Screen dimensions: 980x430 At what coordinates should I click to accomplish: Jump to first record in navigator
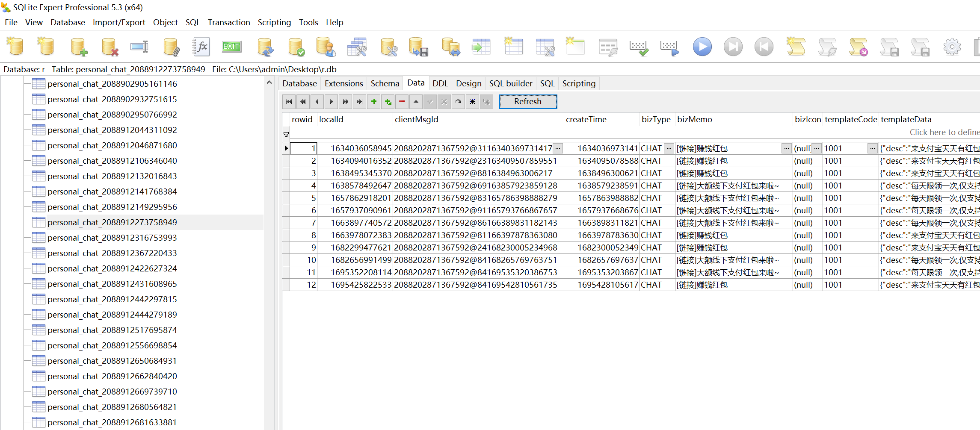tap(289, 102)
